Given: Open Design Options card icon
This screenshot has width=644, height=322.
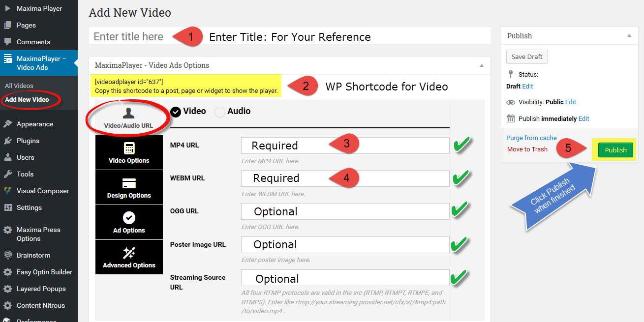Looking at the screenshot, I should tap(129, 183).
